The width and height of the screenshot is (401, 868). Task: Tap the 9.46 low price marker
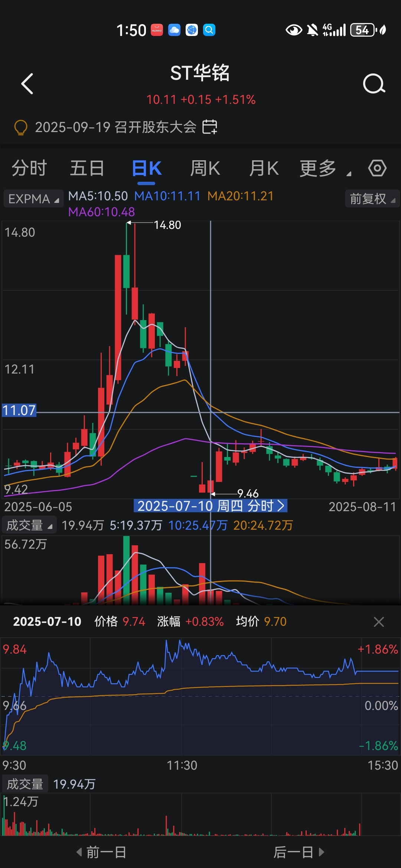click(248, 493)
